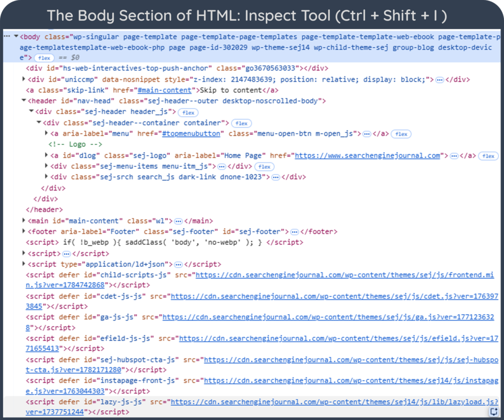504x420 pixels.
Task: Select the saddClass no-webp script line
Action: (x=164, y=242)
